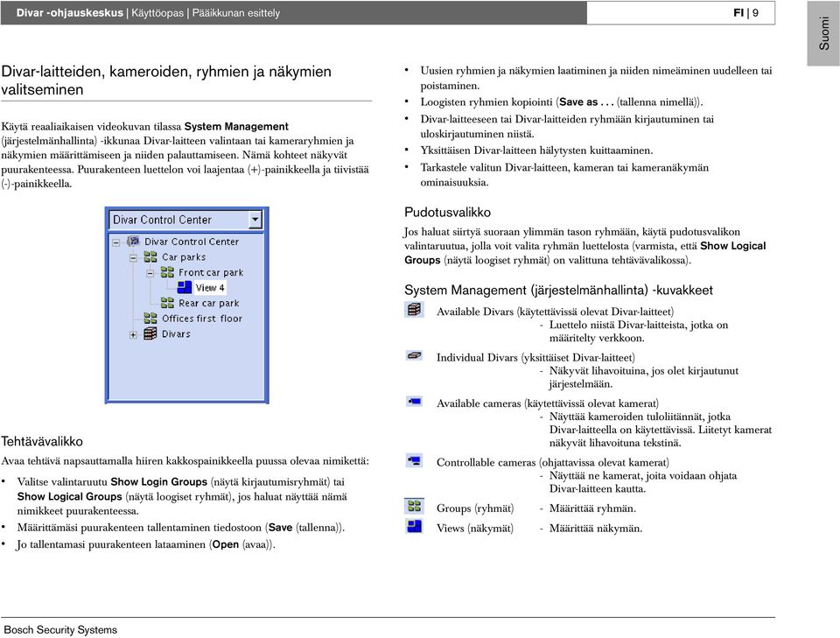Click bold 'Save as . . .' text
This screenshot has height=638, width=840.
coord(586,102)
